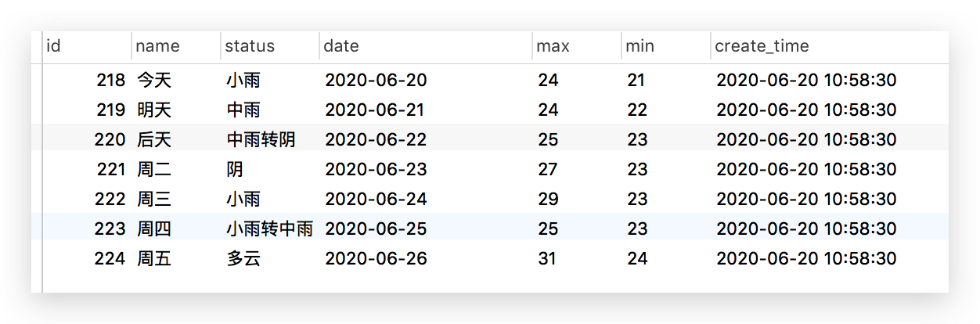Select the name cell 后天

coord(153,139)
